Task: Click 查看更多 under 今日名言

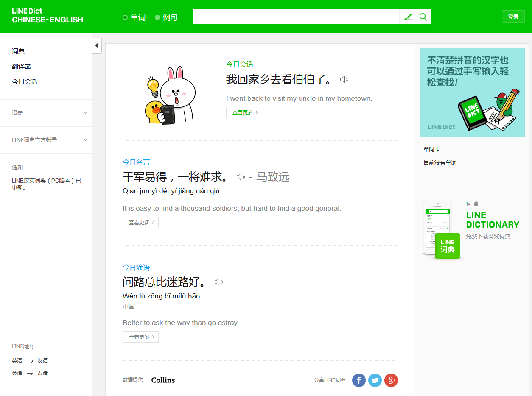Action: point(140,222)
